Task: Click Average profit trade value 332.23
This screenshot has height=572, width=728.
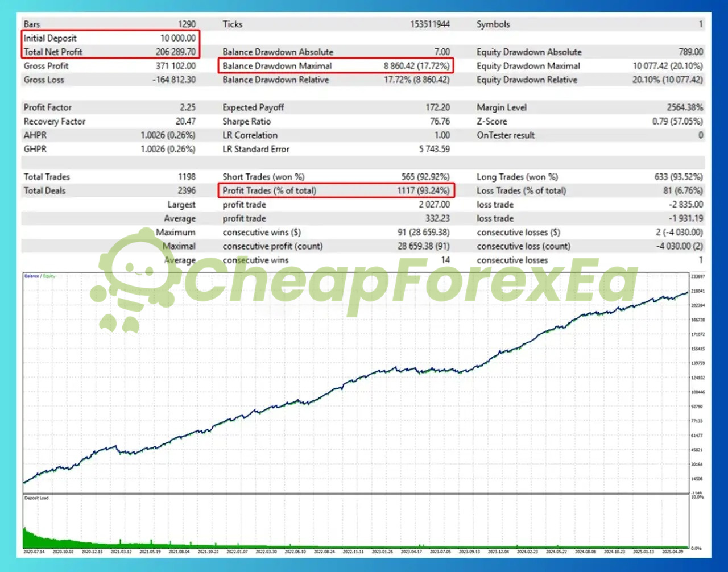Action: [x=438, y=218]
